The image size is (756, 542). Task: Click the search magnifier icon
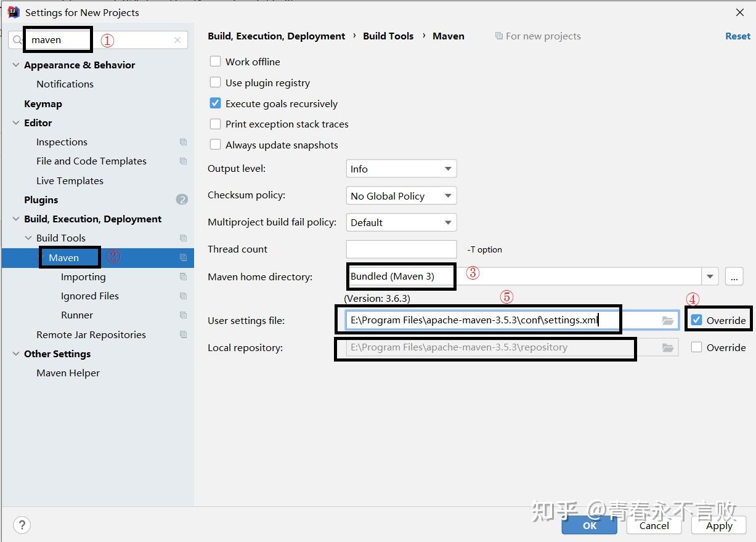(x=17, y=40)
